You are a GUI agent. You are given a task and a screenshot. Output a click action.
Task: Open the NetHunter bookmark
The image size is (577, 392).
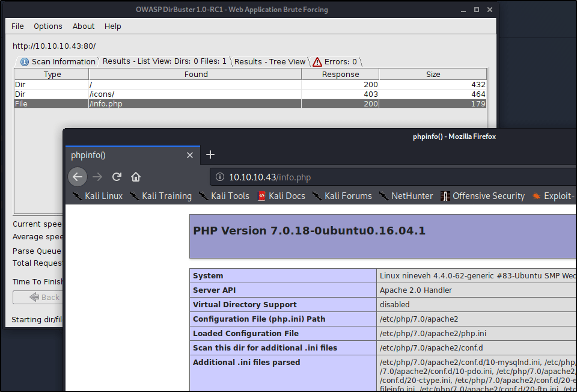click(406, 196)
